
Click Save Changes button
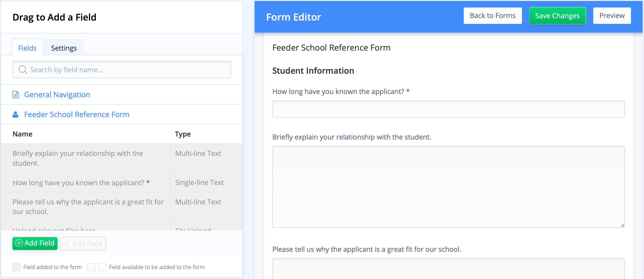557,16
